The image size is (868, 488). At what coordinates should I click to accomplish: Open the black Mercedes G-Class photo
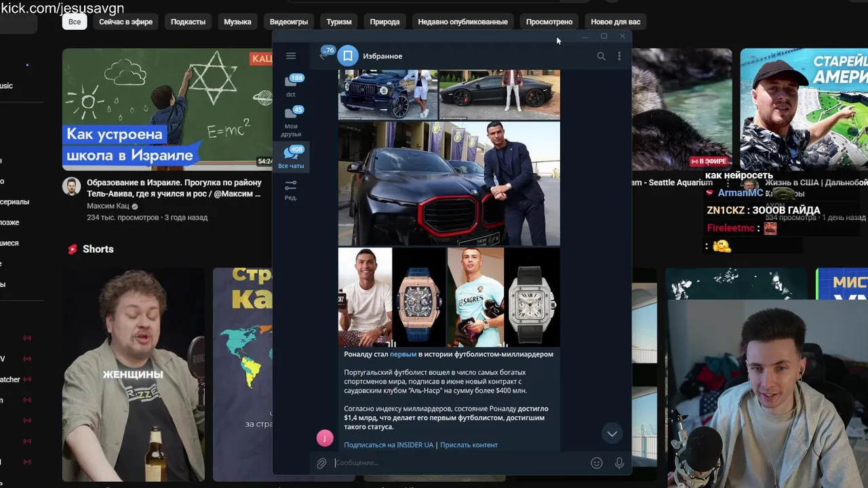click(388, 94)
